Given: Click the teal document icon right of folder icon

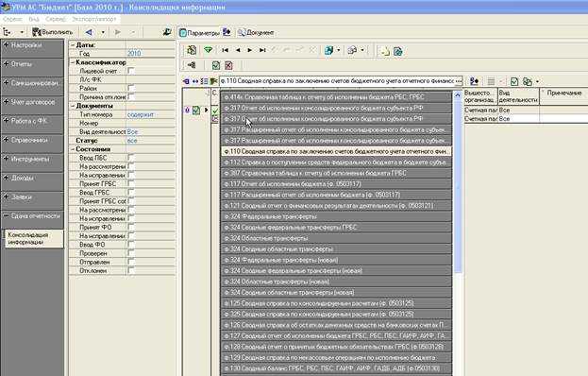Looking at the screenshot, I should click(x=398, y=51).
